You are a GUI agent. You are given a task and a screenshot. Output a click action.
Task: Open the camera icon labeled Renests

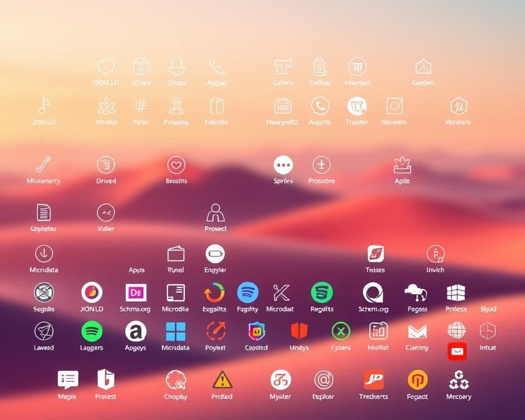pos(395,106)
